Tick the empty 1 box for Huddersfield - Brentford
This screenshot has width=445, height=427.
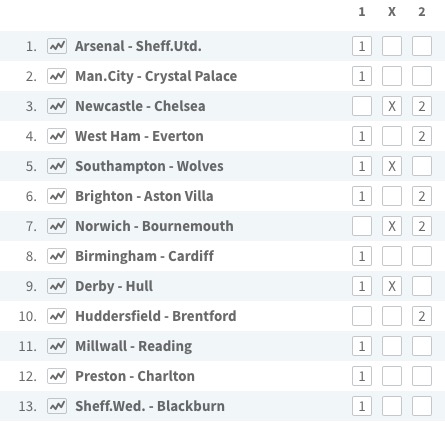coord(362,316)
